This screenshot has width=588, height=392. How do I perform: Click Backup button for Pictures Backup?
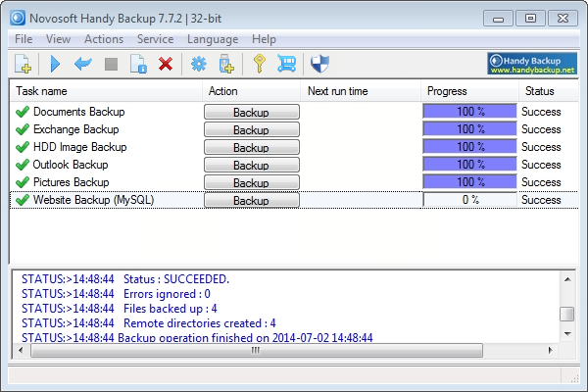pyautogui.click(x=252, y=182)
